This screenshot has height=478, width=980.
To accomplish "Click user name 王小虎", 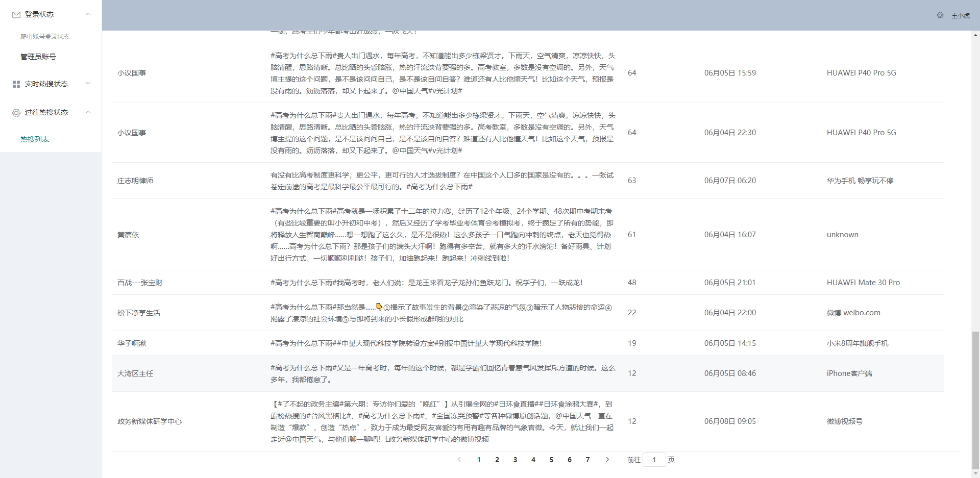I will click(x=960, y=15).
